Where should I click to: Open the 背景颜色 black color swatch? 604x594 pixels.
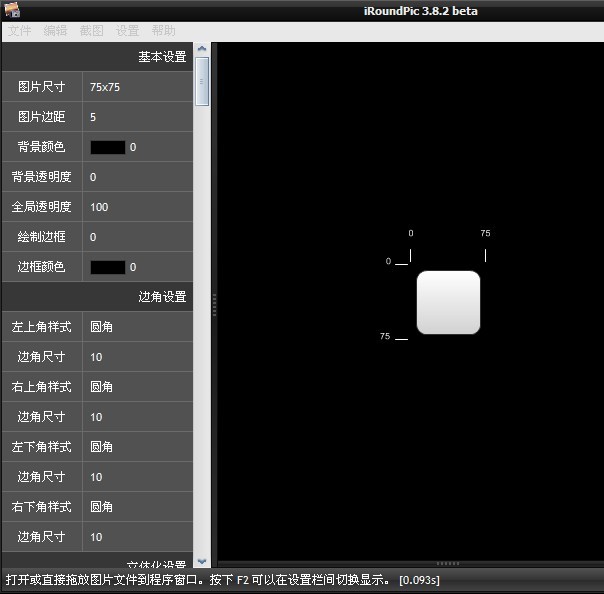108,147
